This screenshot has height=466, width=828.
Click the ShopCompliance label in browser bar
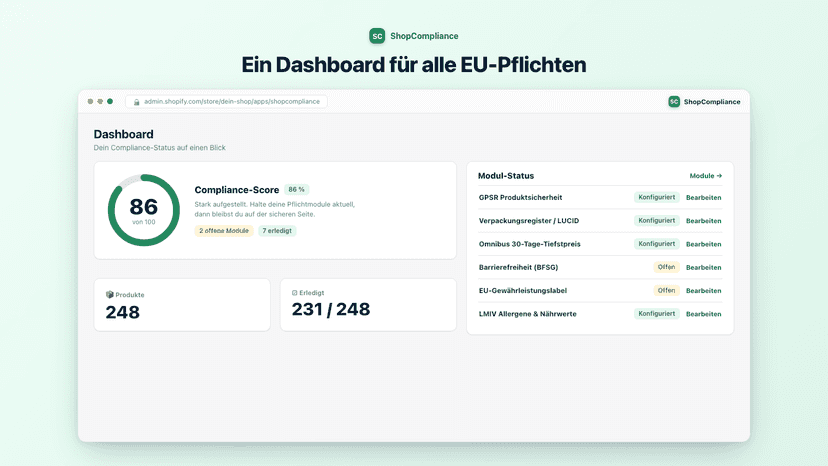pyautogui.click(x=712, y=102)
